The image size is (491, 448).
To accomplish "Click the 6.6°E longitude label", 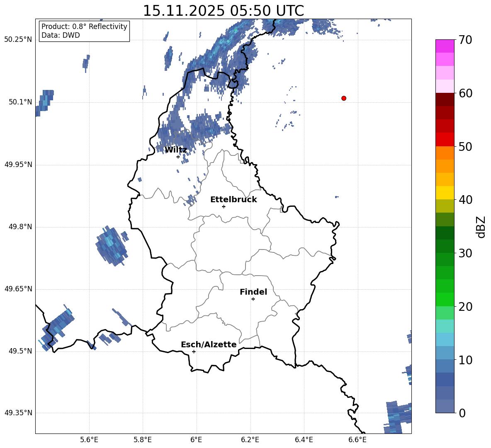I will (357, 440).
